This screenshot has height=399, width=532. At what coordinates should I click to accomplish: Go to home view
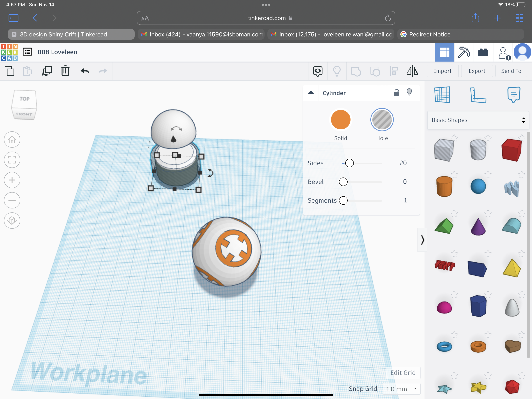click(x=12, y=139)
